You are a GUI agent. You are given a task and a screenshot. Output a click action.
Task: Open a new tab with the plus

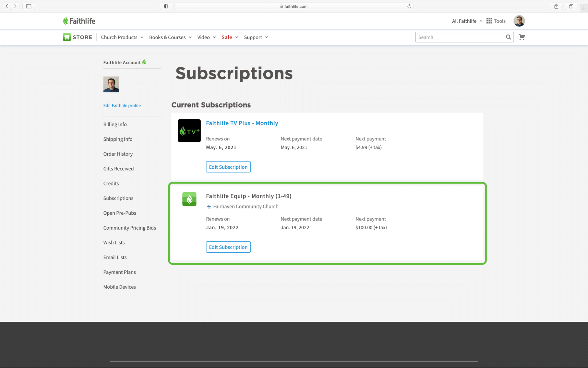584,8
